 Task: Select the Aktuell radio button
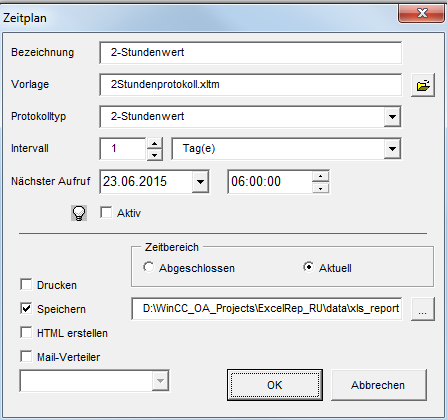coord(309,267)
